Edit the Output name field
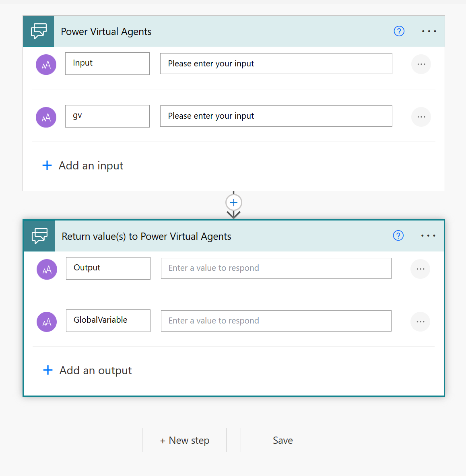 [108, 268]
